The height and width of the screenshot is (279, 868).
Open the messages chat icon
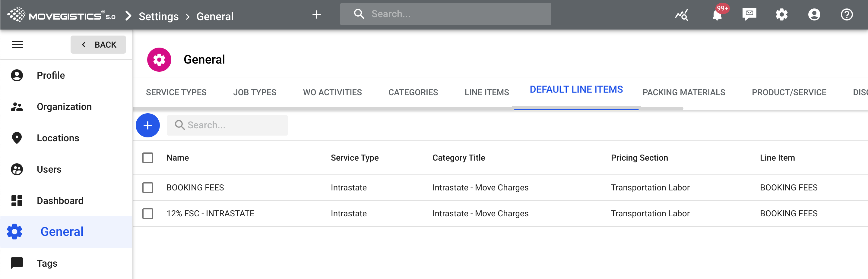749,14
